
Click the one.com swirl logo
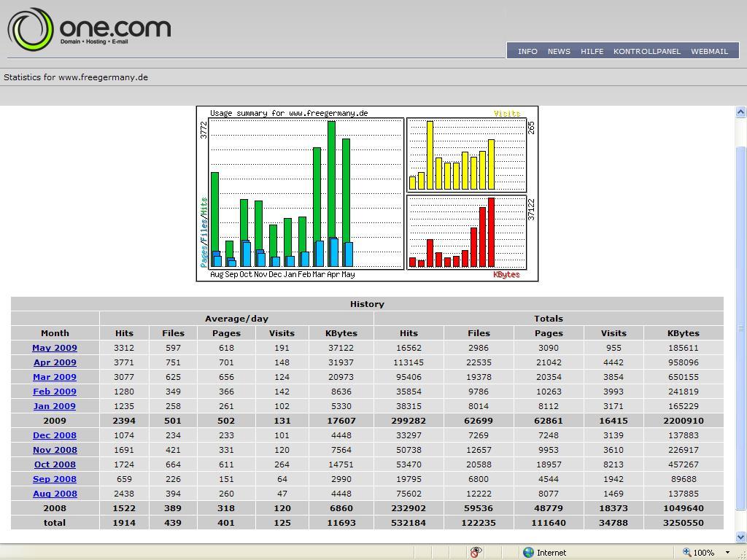click(x=31, y=29)
